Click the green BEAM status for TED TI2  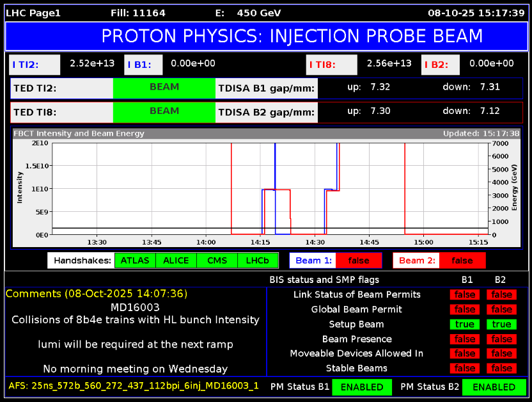pos(164,88)
